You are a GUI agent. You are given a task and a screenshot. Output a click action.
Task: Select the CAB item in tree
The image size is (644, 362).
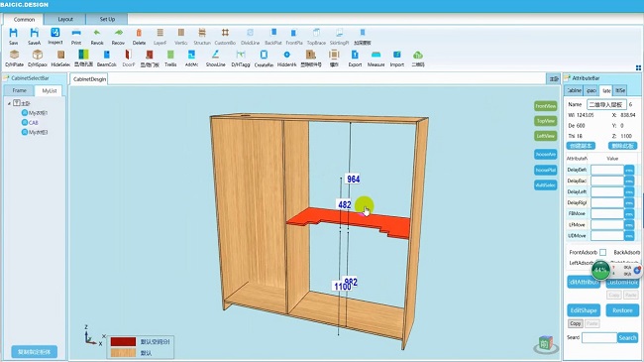pyautogui.click(x=34, y=123)
